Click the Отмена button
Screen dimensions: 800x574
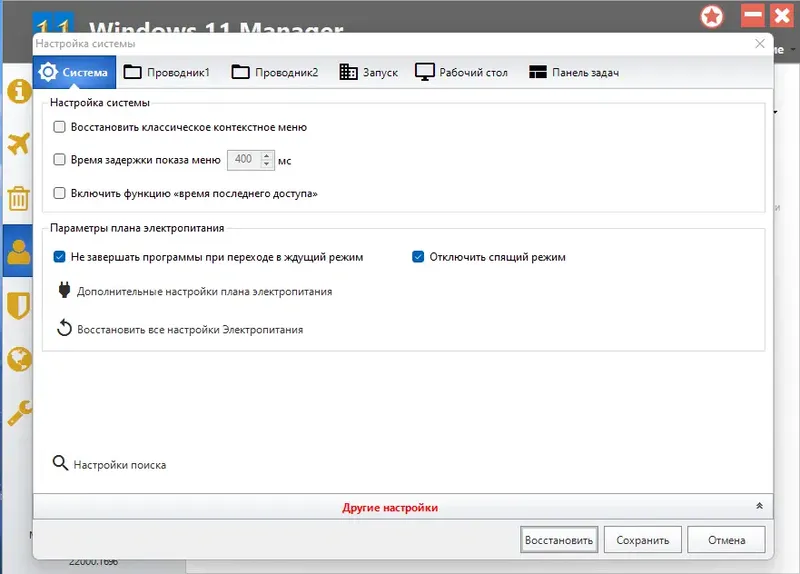[727, 540]
